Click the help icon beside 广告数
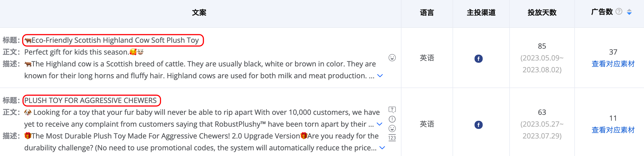The width and height of the screenshot is (644, 156). point(619,12)
